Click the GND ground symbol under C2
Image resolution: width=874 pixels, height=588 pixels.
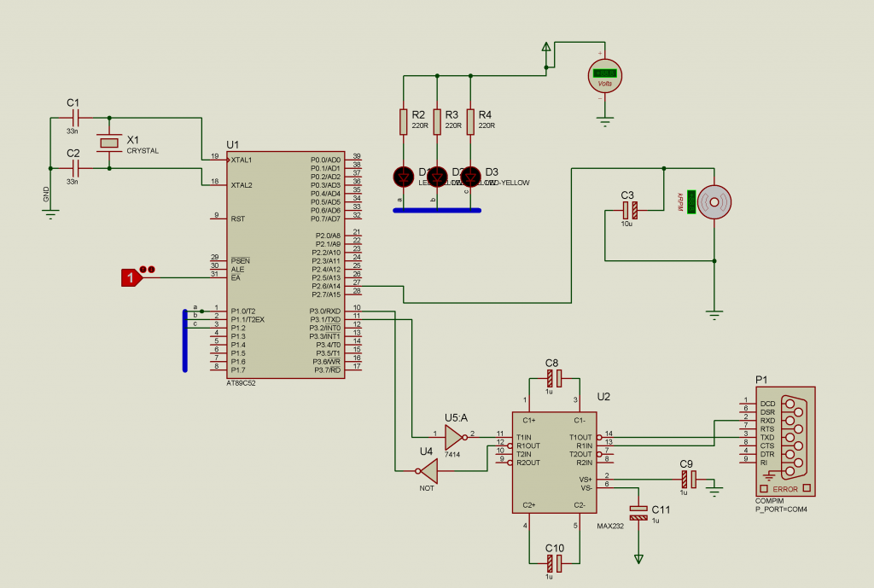[x=50, y=214]
